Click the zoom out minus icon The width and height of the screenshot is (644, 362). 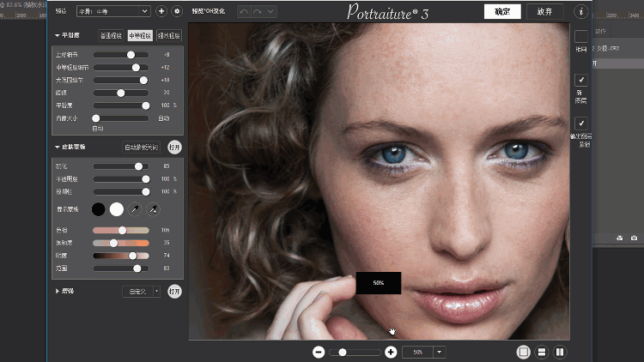coord(319,352)
